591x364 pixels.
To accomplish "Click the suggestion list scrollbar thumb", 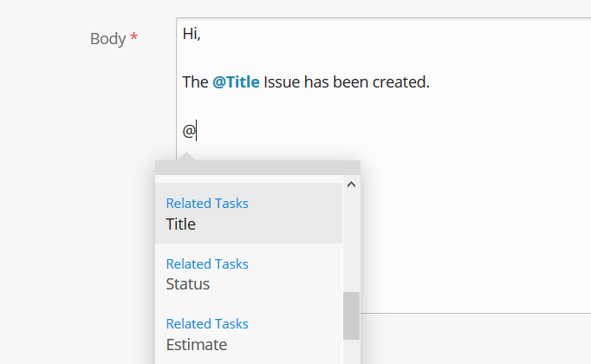I will tap(351, 315).
